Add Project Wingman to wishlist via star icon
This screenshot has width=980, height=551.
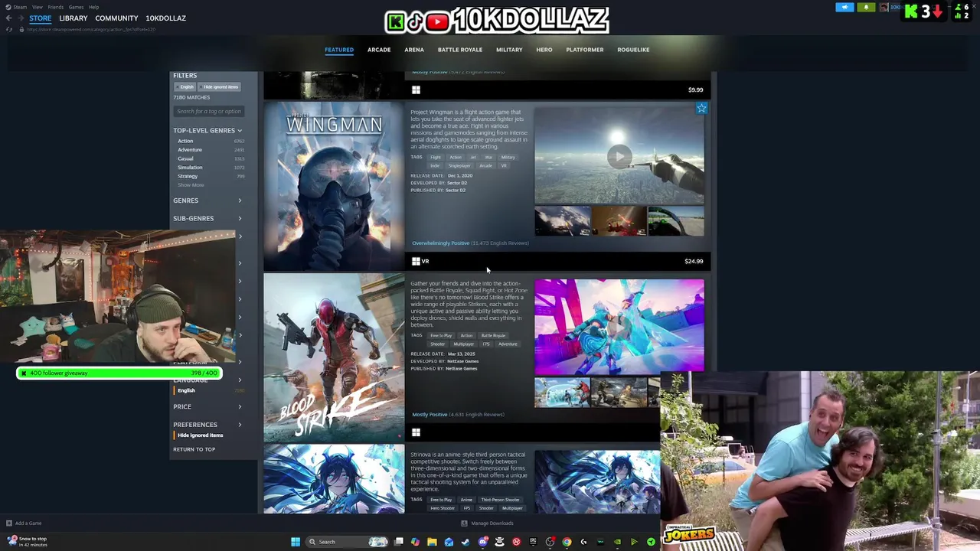701,109
